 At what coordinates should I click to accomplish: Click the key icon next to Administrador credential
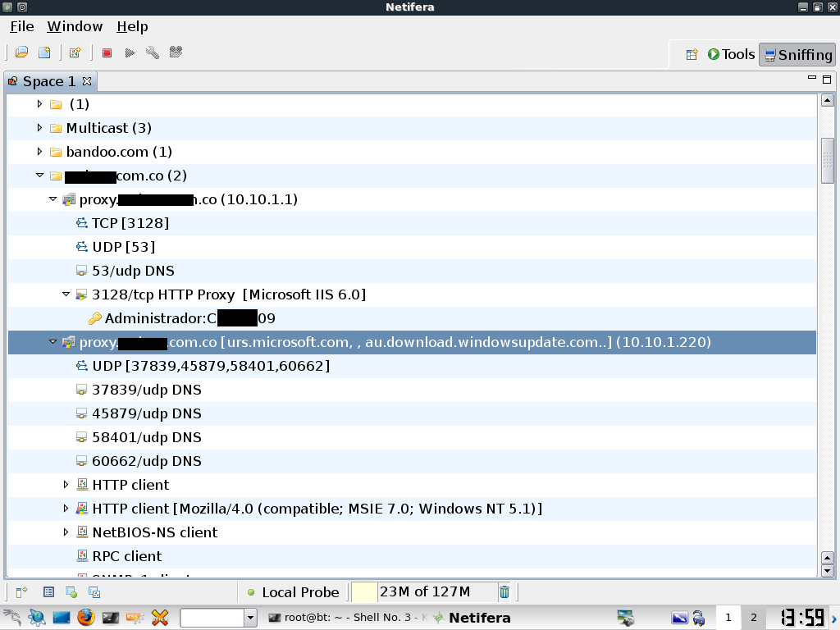(x=95, y=319)
